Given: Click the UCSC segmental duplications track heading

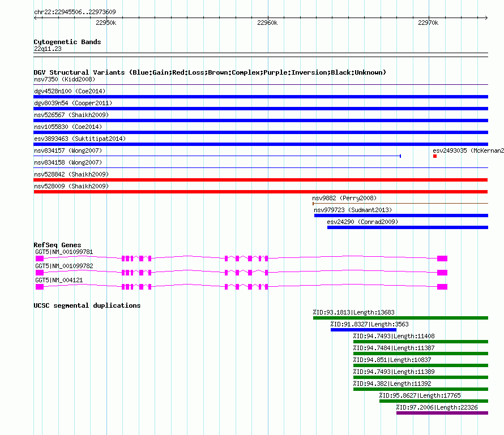Looking at the screenshot, I should [87, 305].
